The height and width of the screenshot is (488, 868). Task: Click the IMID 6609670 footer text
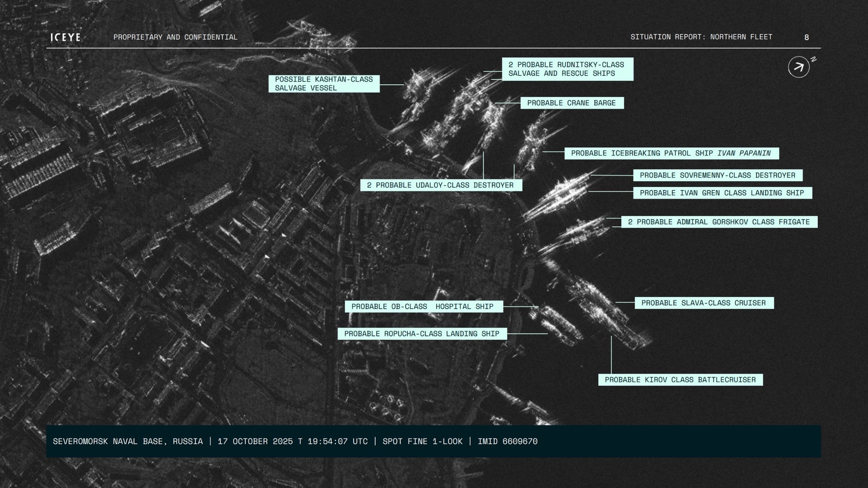point(510,441)
